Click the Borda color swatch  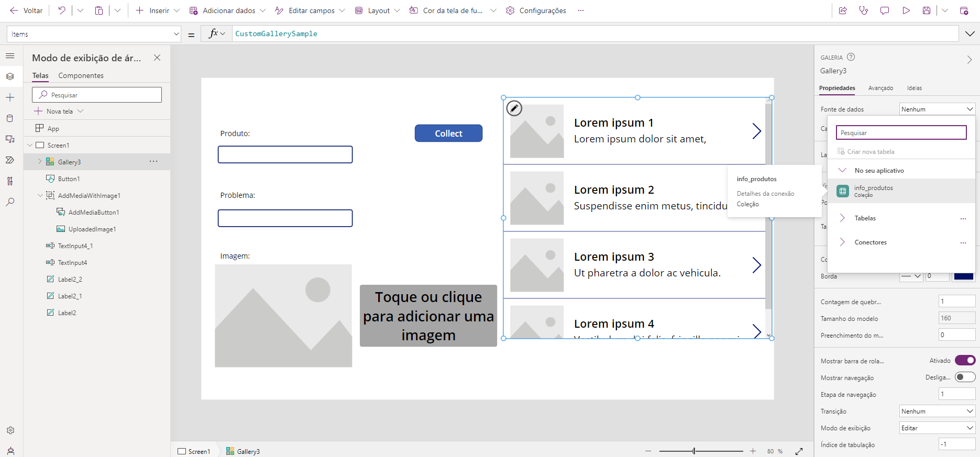963,276
